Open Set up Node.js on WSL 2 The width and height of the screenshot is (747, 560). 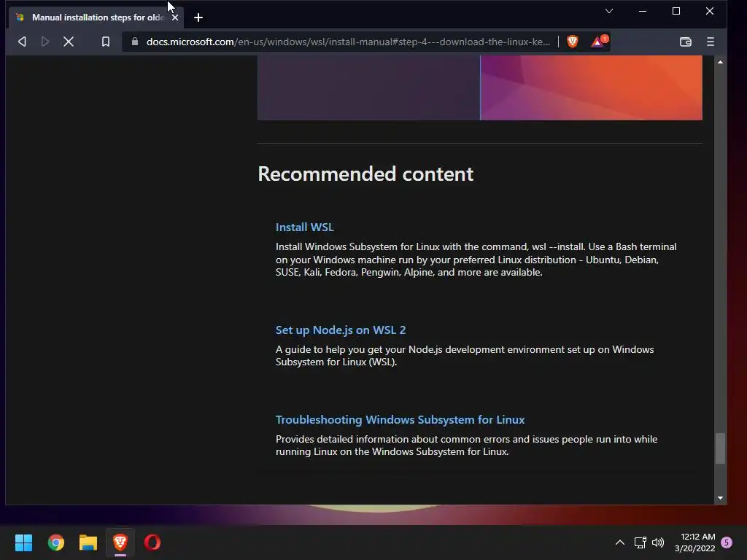coord(341,330)
